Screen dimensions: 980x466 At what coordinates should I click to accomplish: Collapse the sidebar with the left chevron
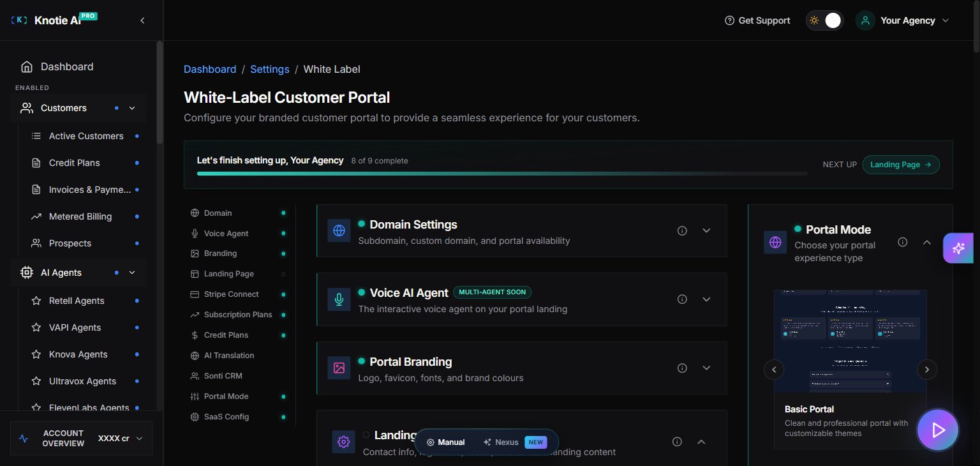click(142, 20)
